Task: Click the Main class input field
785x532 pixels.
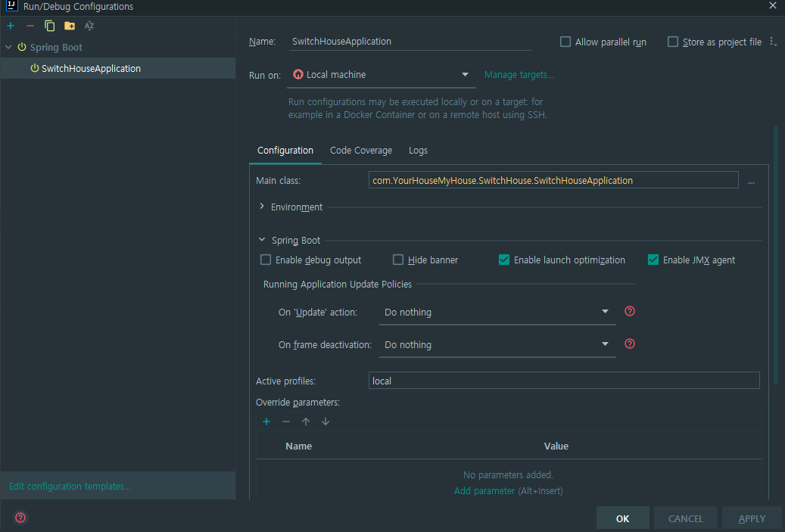Action: [553, 180]
